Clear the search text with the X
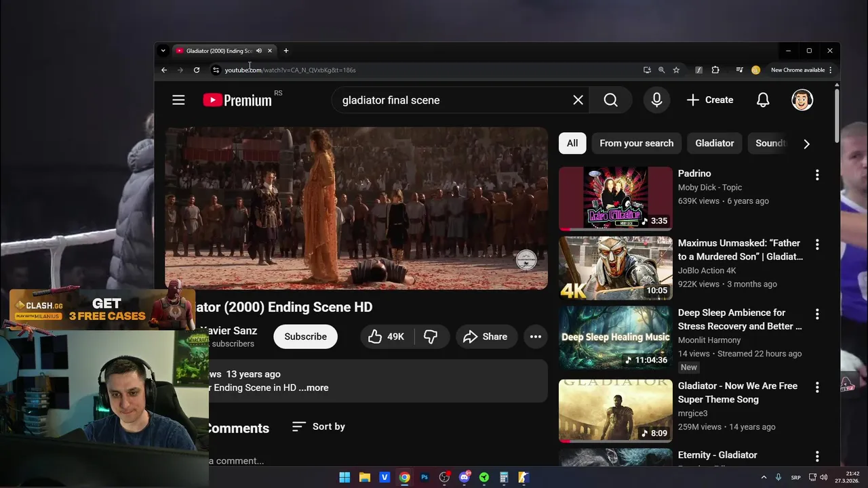 coord(578,100)
